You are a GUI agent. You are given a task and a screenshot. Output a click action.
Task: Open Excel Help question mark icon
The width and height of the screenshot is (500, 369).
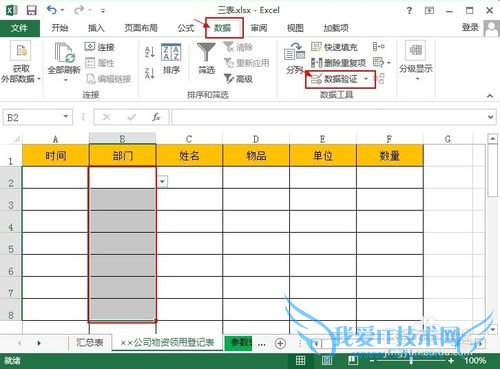pos(409,11)
